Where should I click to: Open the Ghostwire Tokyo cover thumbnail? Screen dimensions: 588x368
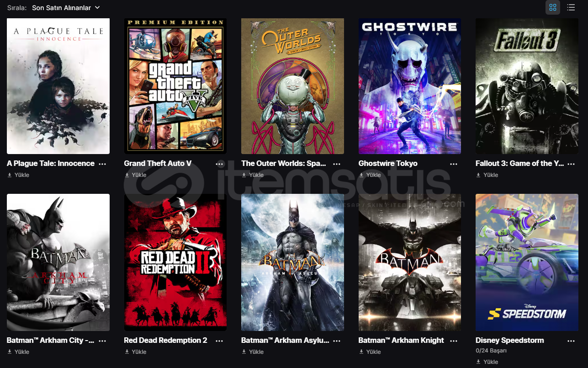[410, 86]
